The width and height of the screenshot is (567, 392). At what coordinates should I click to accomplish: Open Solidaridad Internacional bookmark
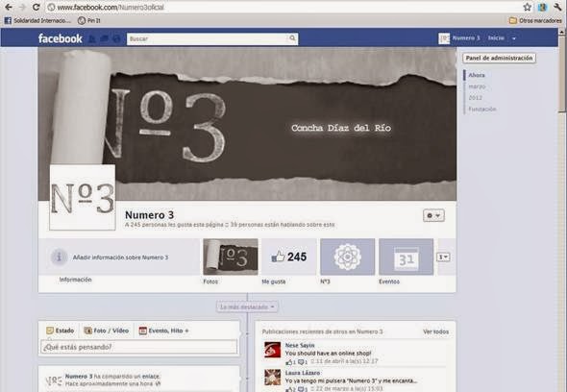point(37,20)
